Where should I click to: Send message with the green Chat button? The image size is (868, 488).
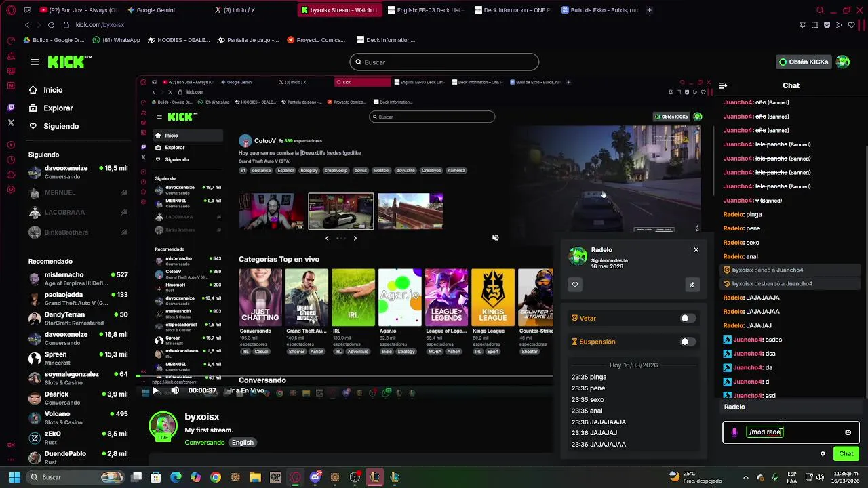pos(846,454)
